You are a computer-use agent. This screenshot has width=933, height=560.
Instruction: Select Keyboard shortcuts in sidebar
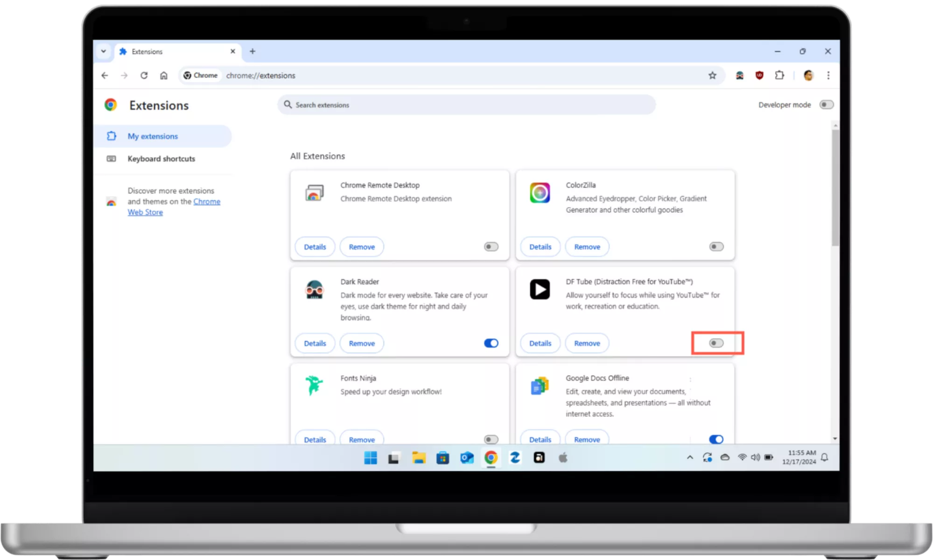pos(161,159)
